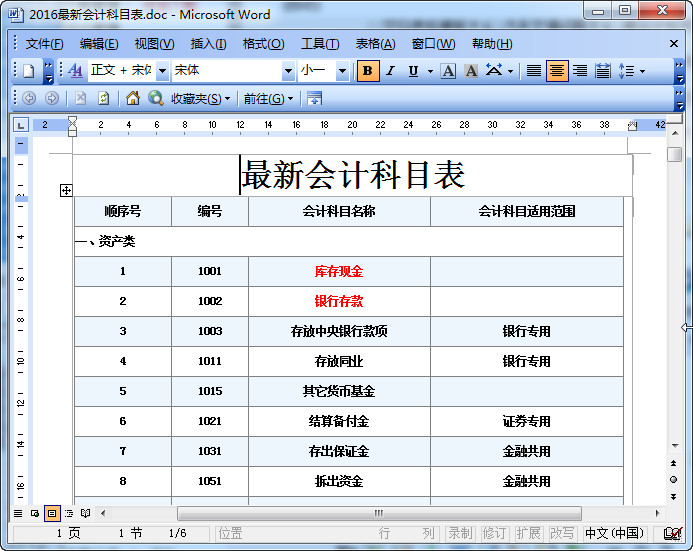Click Web toolbar Back button

pos(29,98)
